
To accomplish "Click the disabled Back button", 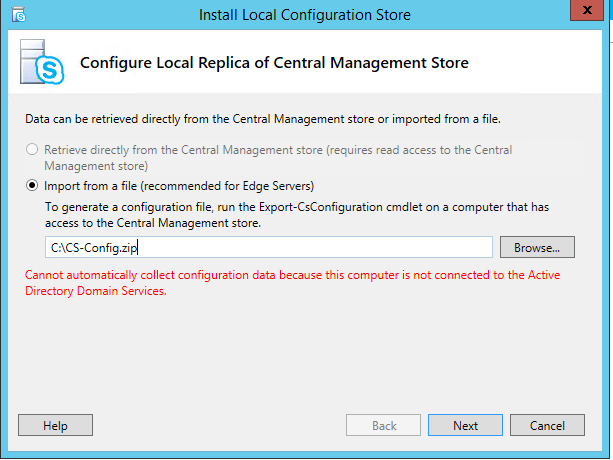I will (x=383, y=425).
